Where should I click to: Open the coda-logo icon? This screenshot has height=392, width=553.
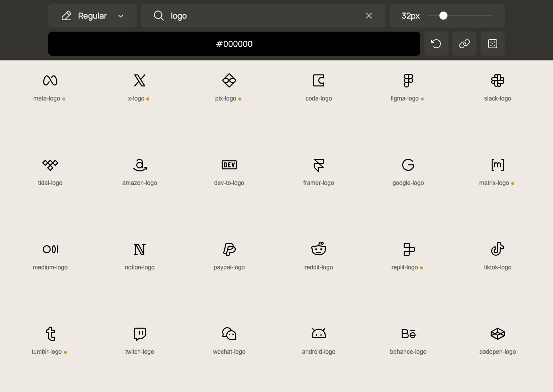pos(318,80)
